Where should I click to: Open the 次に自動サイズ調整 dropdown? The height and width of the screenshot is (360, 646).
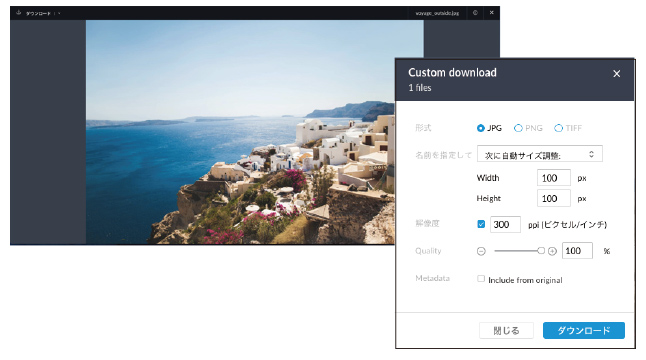(540, 154)
